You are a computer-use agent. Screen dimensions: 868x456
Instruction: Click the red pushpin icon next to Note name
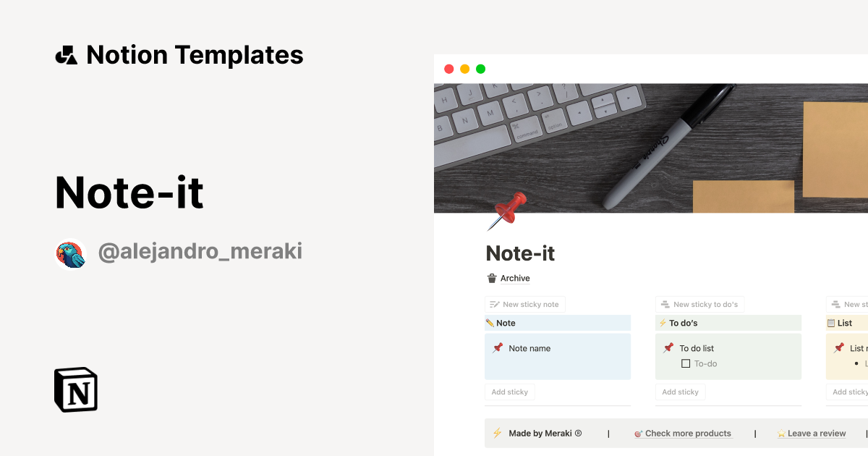498,348
